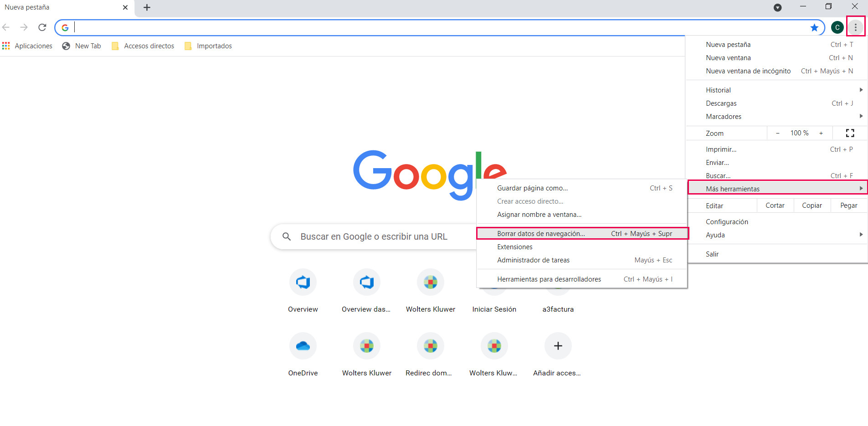
Task: Open Descargas from the menu
Action: point(777,103)
